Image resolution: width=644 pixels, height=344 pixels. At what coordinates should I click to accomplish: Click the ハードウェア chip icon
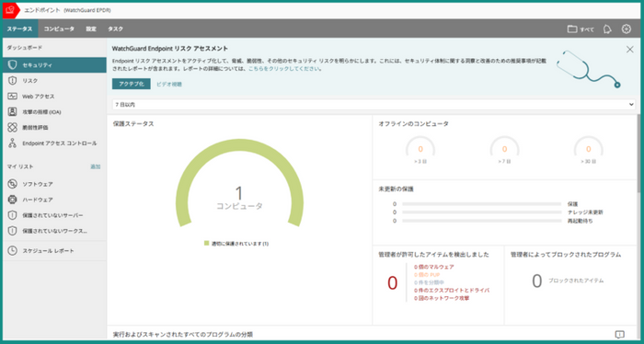(12, 200)
